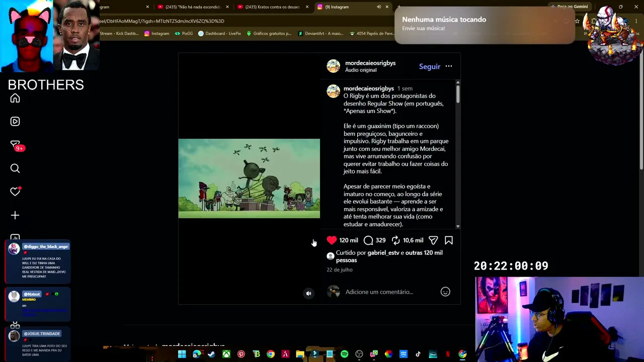Like the post with the red heart

coord(332,240)
